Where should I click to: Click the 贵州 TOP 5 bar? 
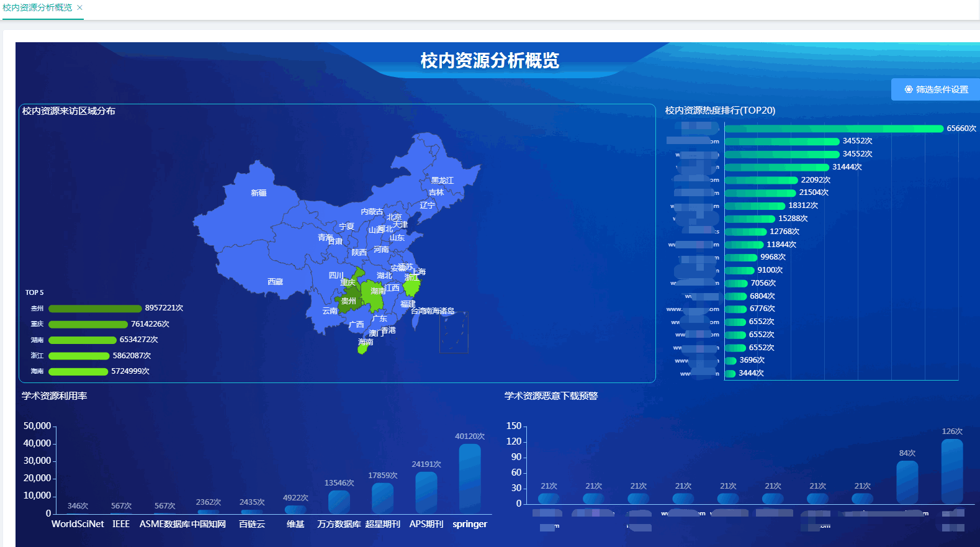95,309
